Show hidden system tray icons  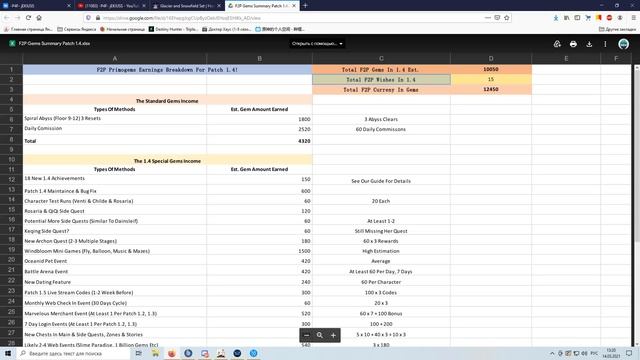tap(552, 353)
